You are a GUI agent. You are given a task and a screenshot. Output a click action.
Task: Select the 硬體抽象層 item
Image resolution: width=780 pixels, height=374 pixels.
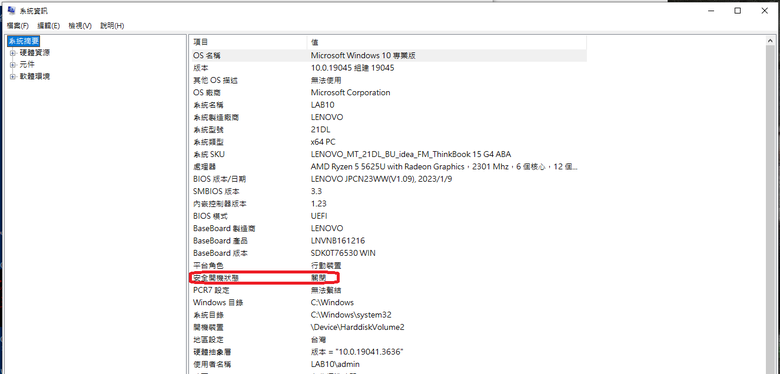click(212, 352)
